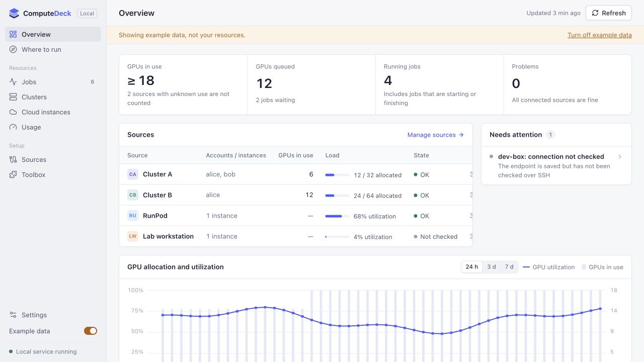Go to Cloud instances in sidebar

tap(53, 112)
